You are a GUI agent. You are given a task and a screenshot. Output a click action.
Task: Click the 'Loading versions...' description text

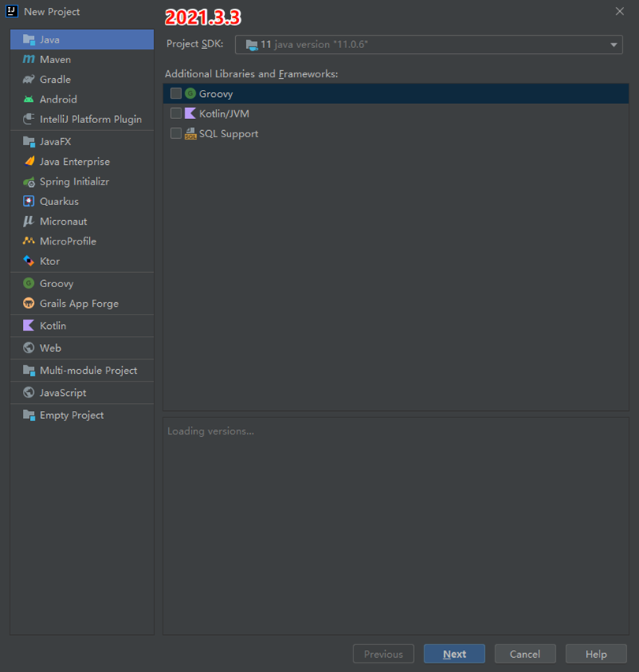click(x=211, y=431)
